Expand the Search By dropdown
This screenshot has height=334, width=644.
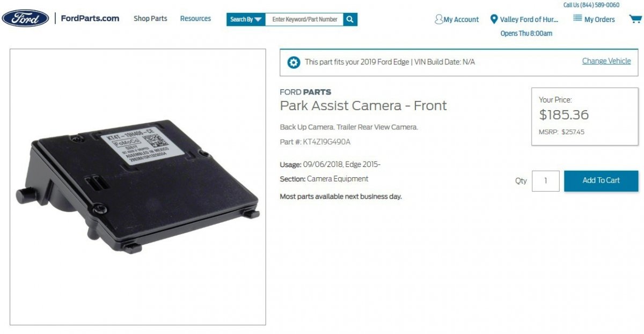pyautogui.click(x=246, y=19)
